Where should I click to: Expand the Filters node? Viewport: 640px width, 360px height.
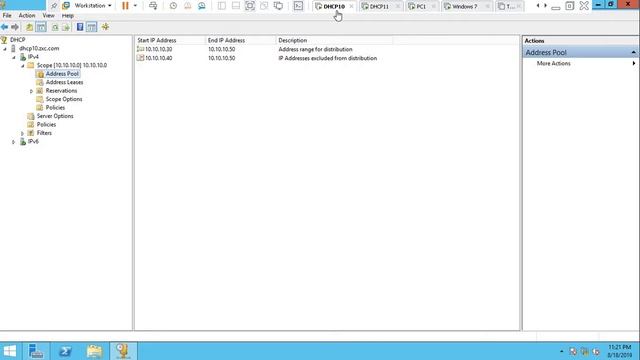coord(22,133)
